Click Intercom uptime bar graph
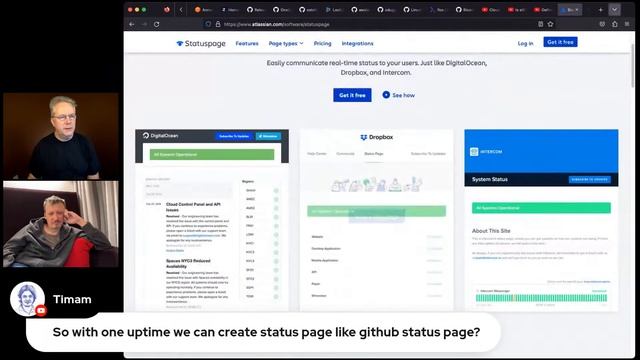 point(541,298)
